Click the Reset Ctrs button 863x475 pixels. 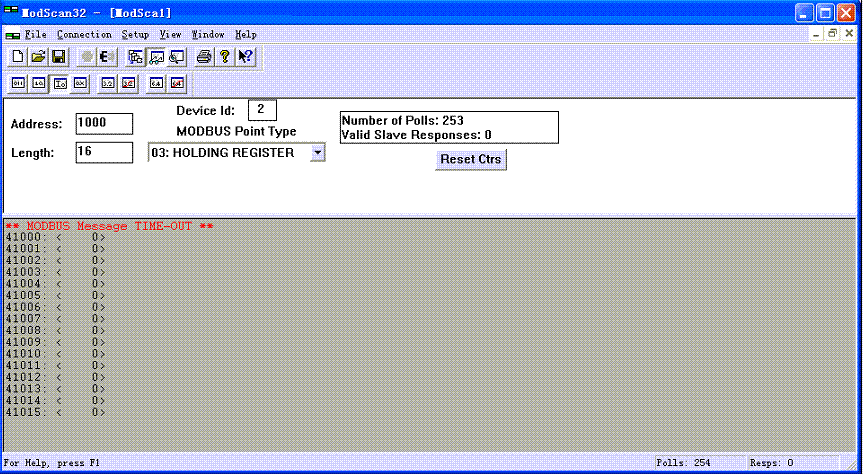[471, 160]
